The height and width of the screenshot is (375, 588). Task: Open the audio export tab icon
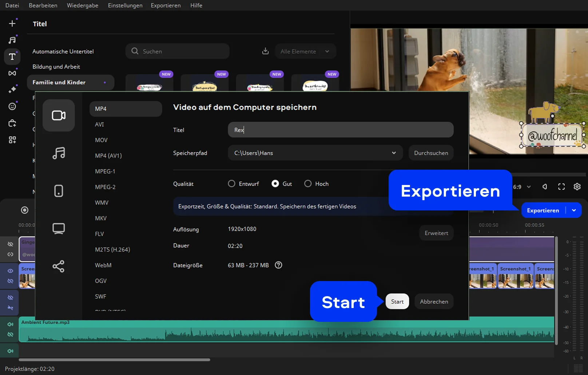pos(59,153)
